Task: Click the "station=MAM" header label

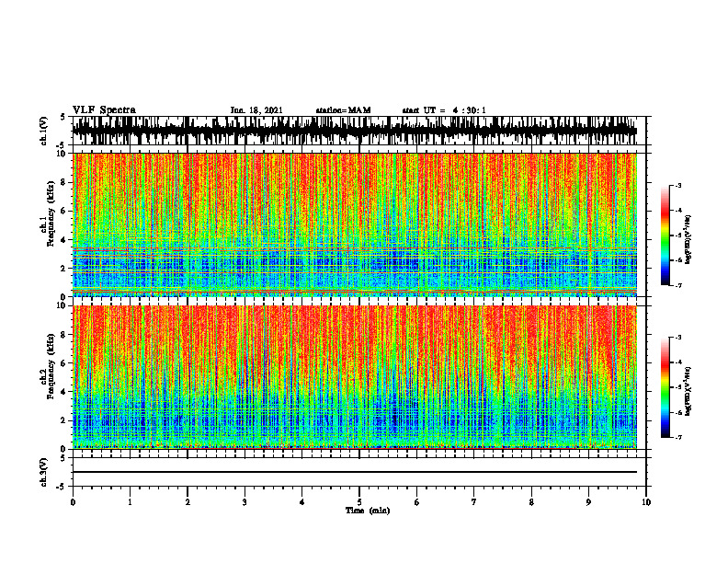Action: coord(343,110)
